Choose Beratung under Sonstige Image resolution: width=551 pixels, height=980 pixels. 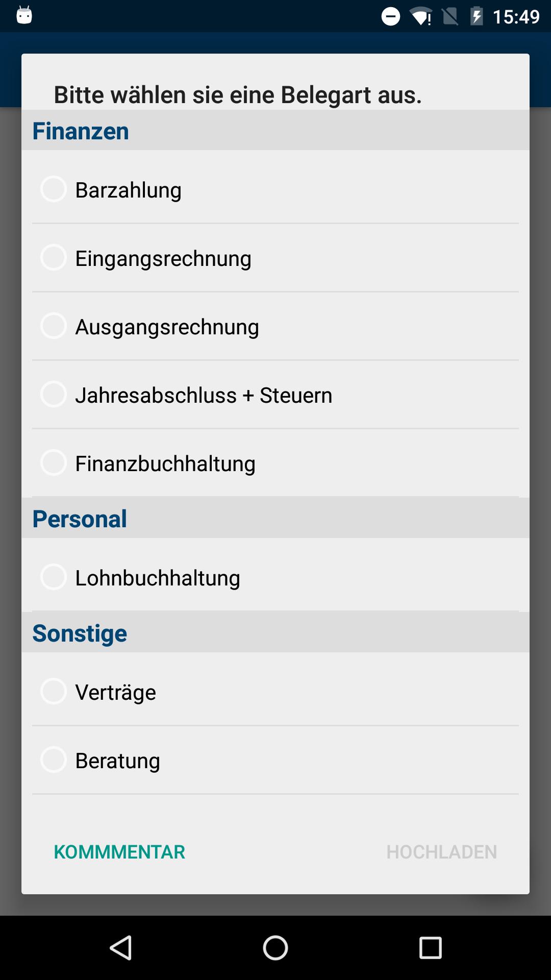[54, 760]
